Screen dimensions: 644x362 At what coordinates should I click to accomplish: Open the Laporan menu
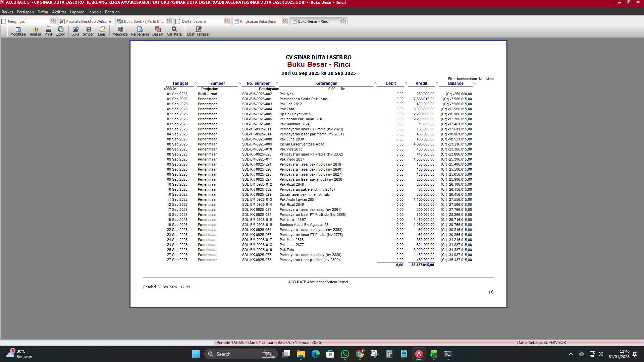(x=77, y=12)
